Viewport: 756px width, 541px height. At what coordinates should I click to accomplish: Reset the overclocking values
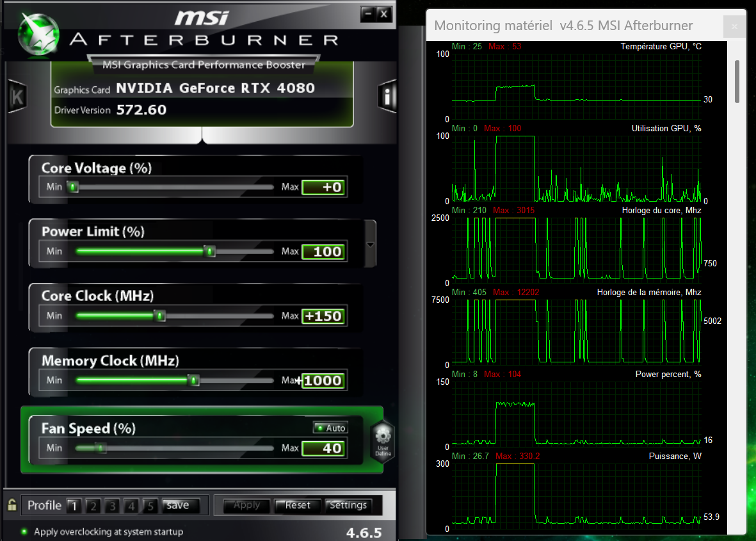pyautogui.click(x=297, y=505)
